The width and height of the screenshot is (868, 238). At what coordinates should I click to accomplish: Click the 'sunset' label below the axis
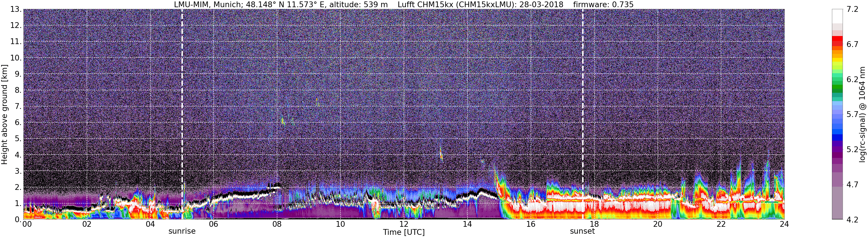tap(582, 231)
